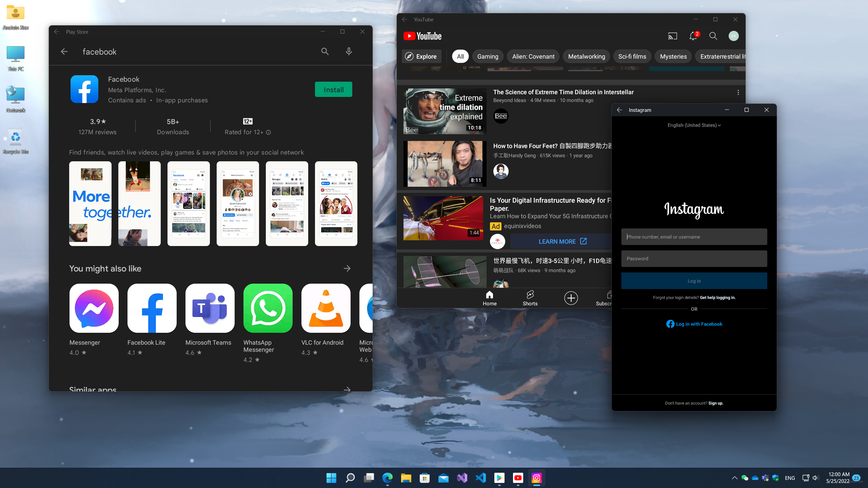Click the YouTube cast to device icon
Image resolution: width=868 pixels, height=488 pixels.
coord(672,36)
